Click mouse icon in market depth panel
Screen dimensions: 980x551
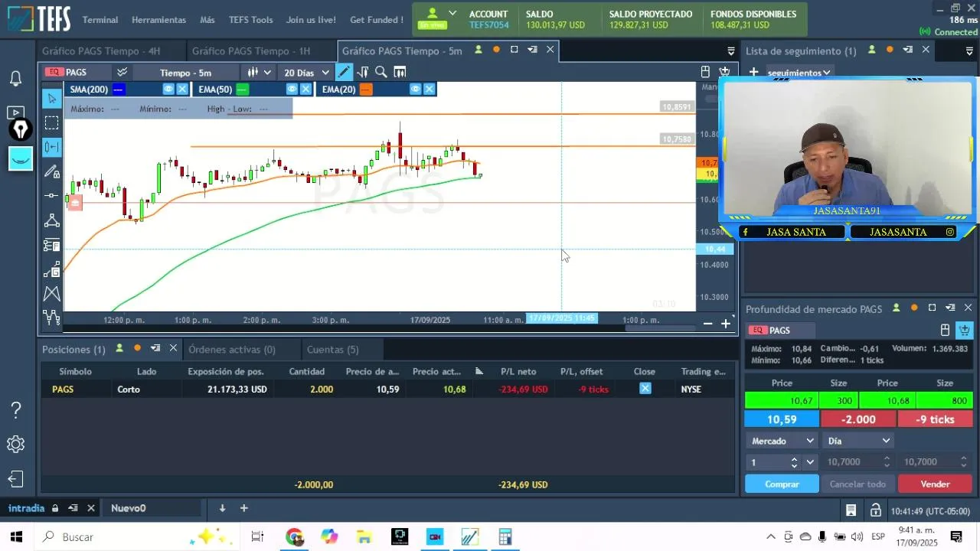pyautogui.click(x=945, y=330)
